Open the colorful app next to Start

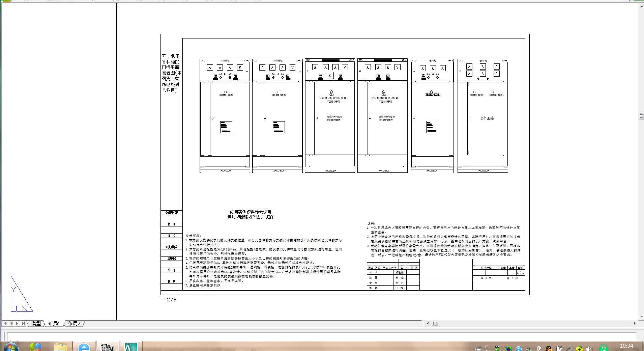point(35,347)
